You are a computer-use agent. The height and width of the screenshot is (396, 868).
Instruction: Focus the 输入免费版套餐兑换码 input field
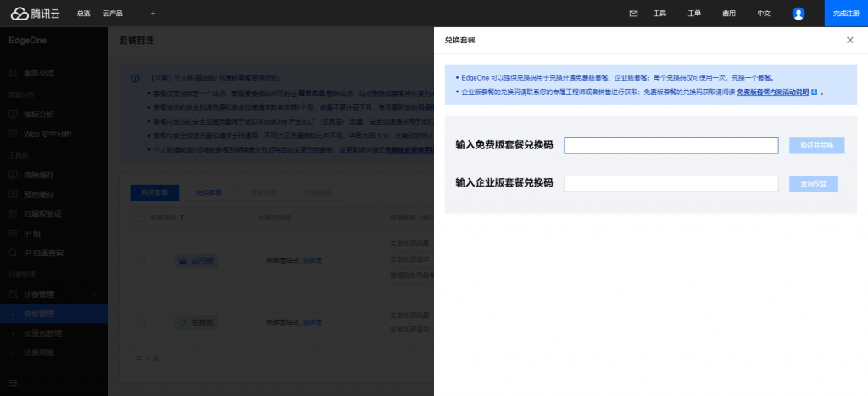click(671, 146)
